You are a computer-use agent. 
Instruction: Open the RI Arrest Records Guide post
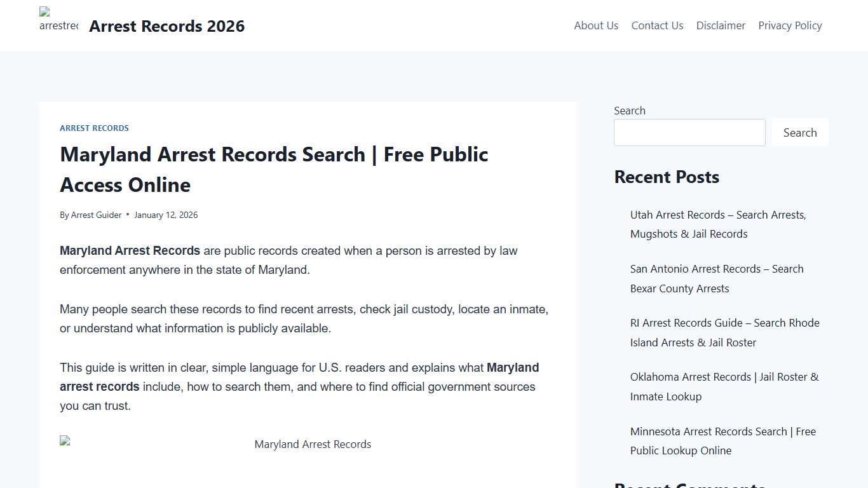tap(724, 332)
